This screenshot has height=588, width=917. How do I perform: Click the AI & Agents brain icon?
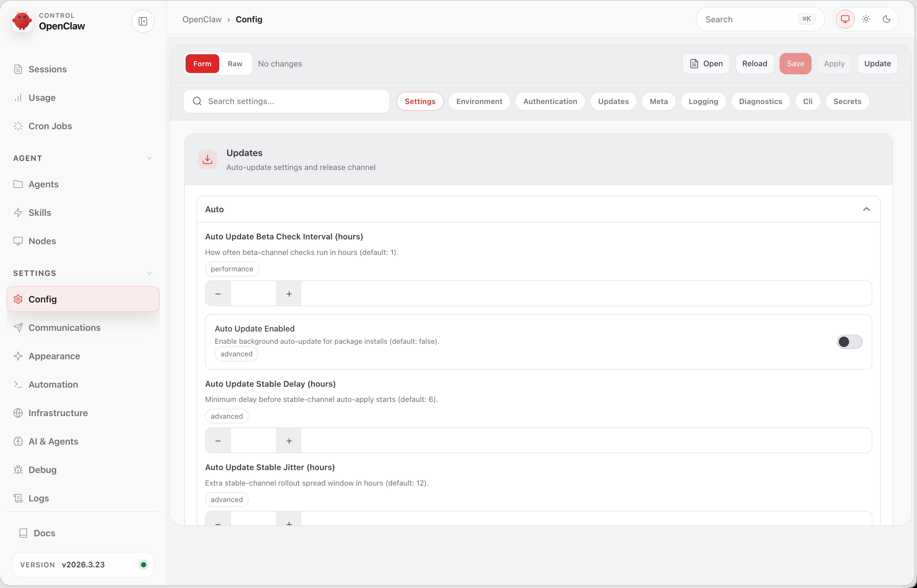(18, 441)
